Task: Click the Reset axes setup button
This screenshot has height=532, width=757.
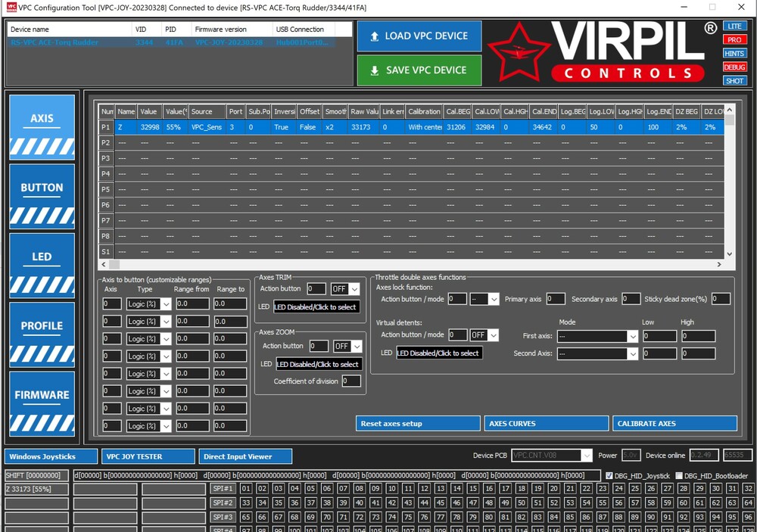Action: [x=418, y=423]
